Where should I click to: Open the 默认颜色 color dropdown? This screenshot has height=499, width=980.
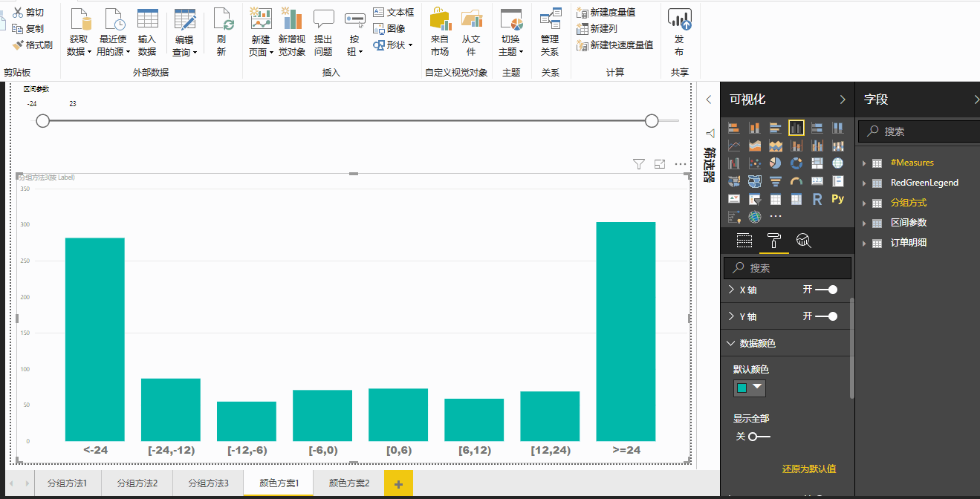[750, 388]
